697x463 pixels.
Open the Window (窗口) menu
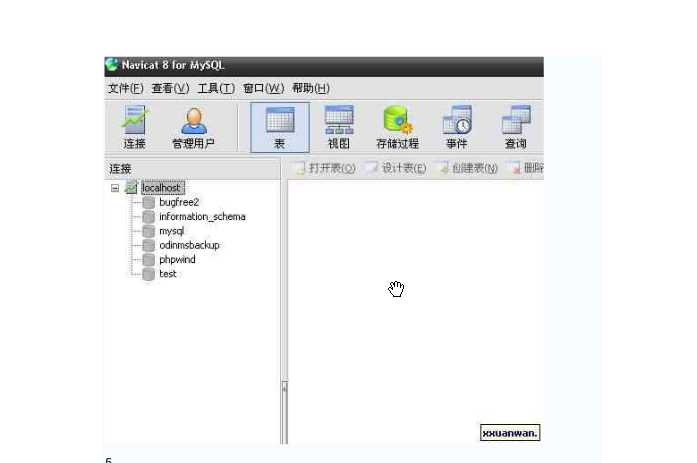(264, 88)
